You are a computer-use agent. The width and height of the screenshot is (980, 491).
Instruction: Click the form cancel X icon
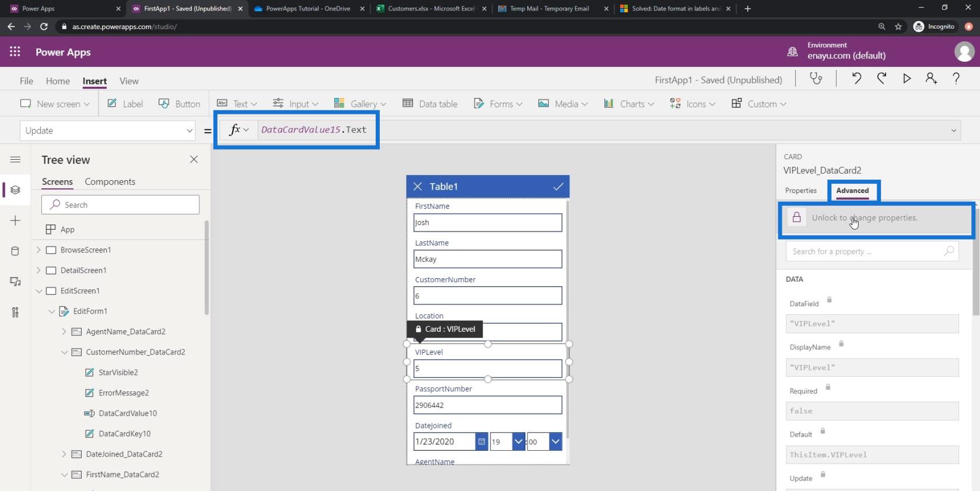pos(418,186)
